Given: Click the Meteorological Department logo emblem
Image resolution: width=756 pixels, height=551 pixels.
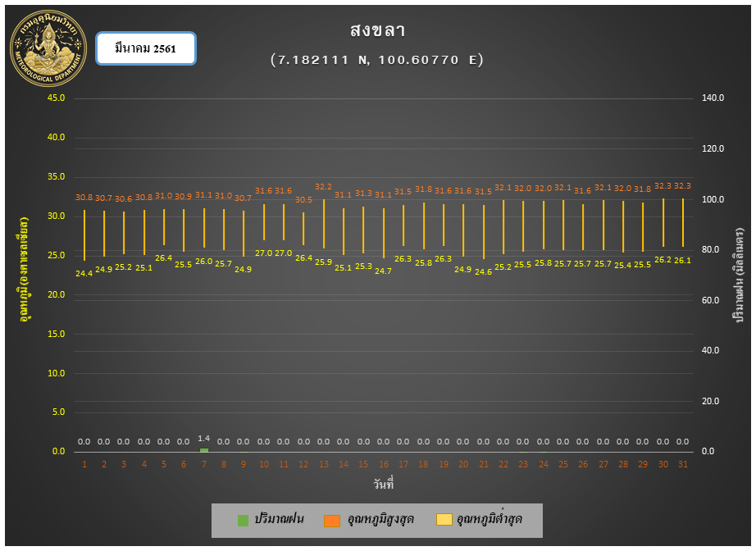Looking at the screenshot, I should point(48,48).
